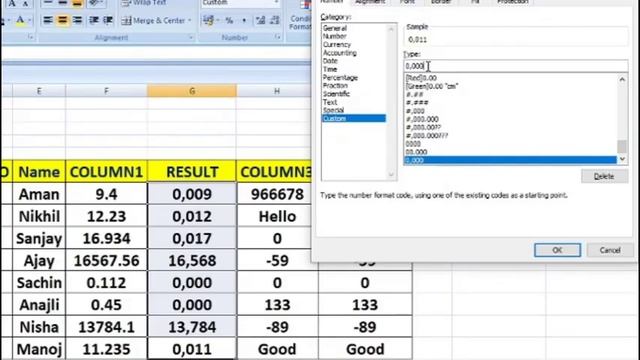Select column E header
Image resolution: width=640 pixels, height=360 pixels.
[x=39, y=91]
